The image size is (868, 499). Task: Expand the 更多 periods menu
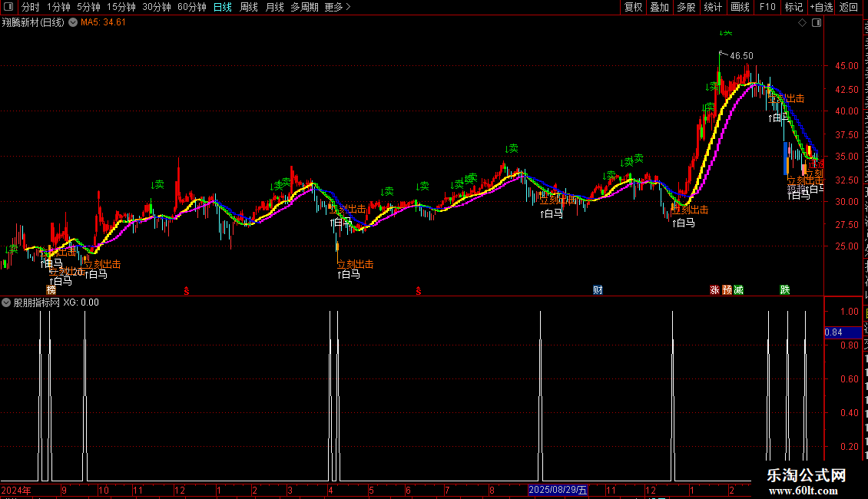pos(338,7)
